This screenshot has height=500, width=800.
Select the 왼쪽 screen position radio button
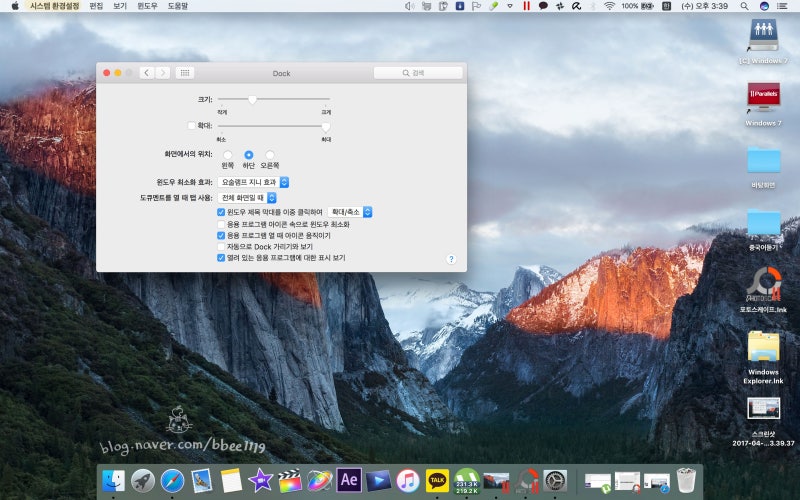227,154
